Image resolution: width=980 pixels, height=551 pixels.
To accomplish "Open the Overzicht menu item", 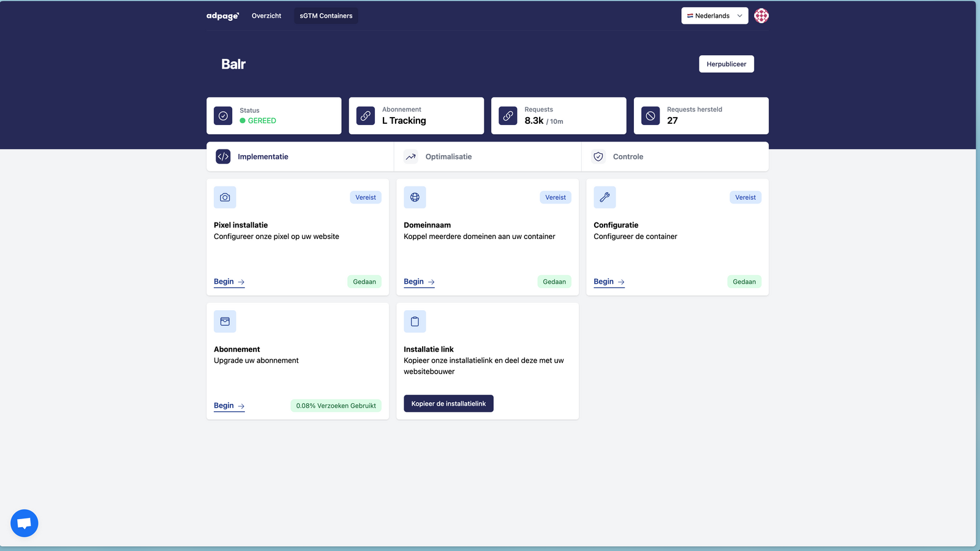I will [x=266, y=16].
